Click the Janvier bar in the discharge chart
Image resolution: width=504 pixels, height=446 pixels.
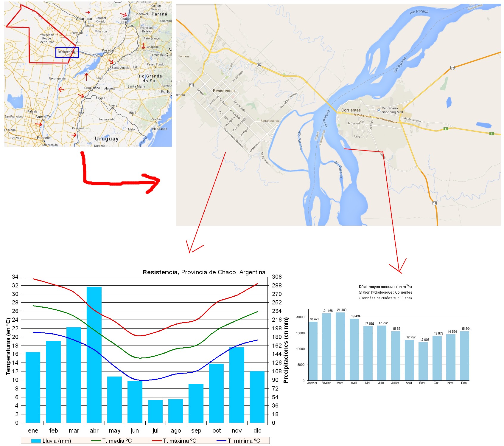click(x=313, y=351)
